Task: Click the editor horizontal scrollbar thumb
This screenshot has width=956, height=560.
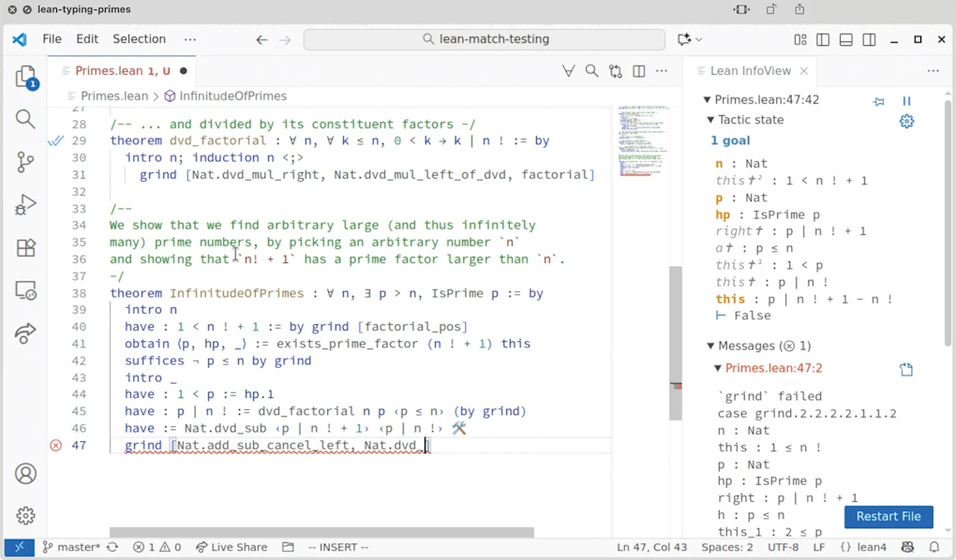Action: 321,533
